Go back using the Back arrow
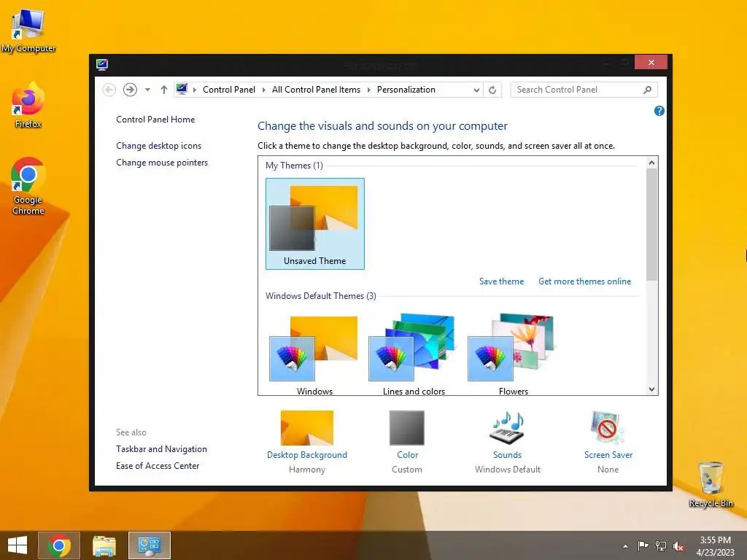Viewport: 747px width, 560px height. [x=109, y=90]
